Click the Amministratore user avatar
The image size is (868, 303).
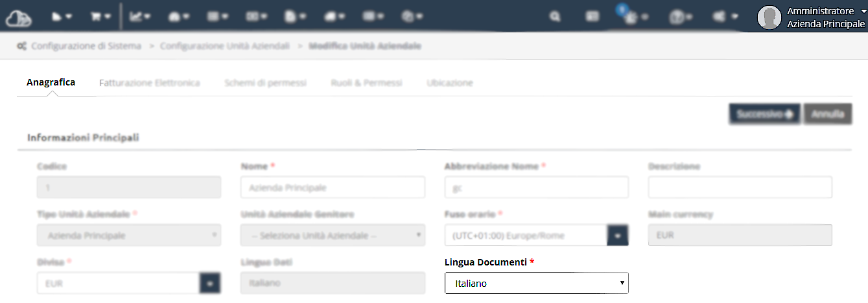(x=769, y=17)
